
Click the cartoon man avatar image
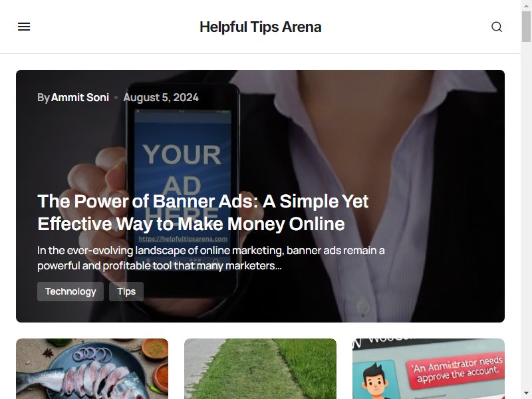(375, 380)
